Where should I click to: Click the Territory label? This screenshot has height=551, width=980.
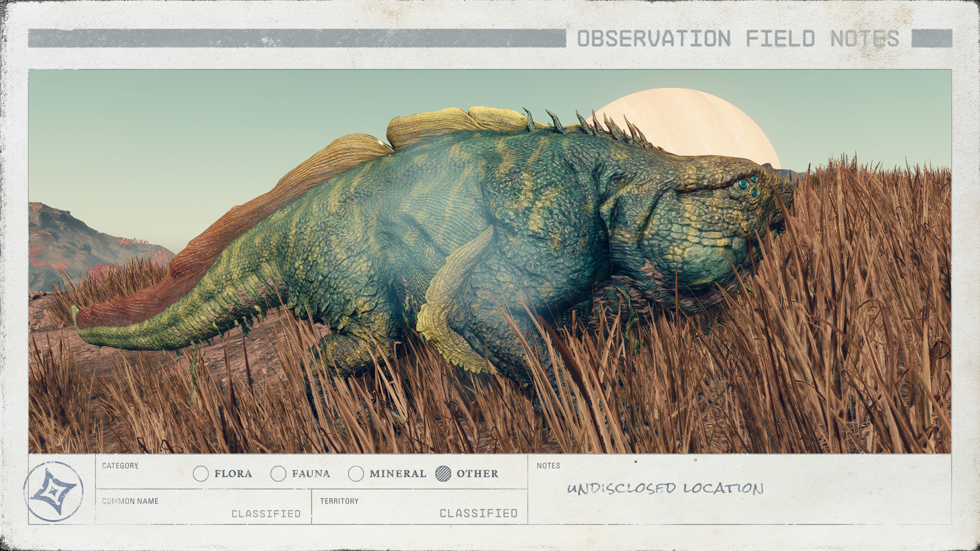[339, 501]
